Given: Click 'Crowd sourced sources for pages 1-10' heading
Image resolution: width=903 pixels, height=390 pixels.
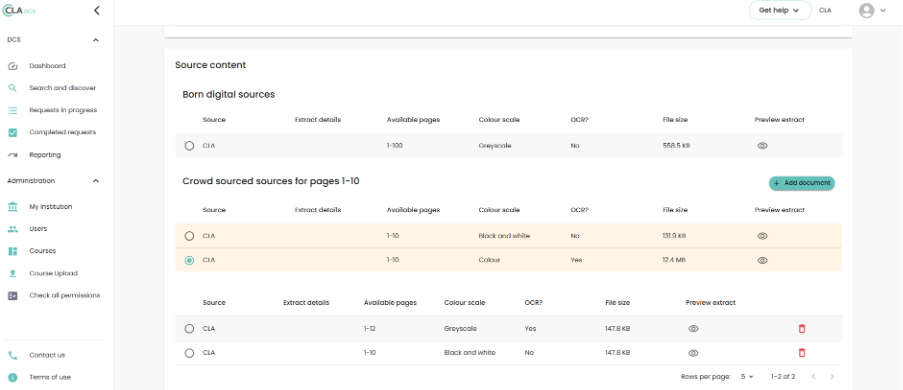Looking at the screenshot, I should 271,181.
